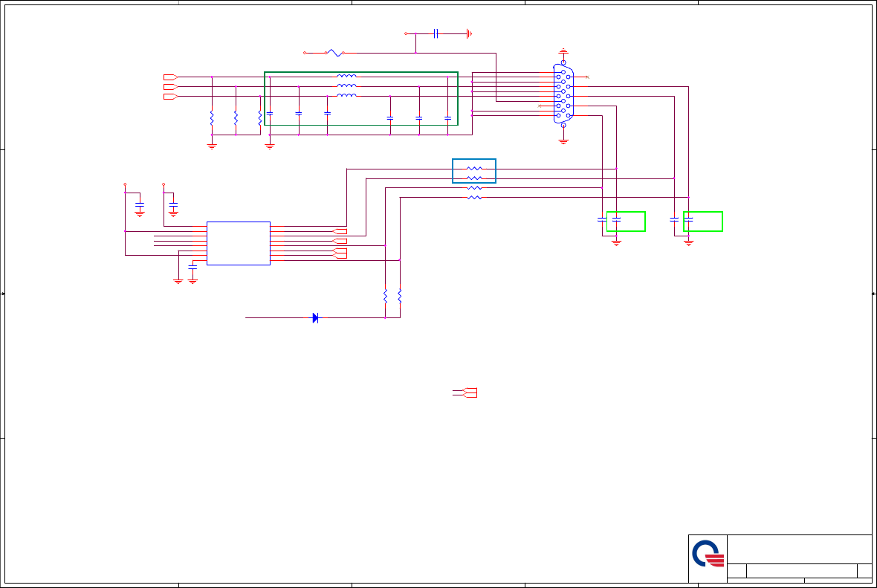The image size is (877, 588).
Task: Select the small capacitor below the IC's left side
Action: (x=192, y=268)
